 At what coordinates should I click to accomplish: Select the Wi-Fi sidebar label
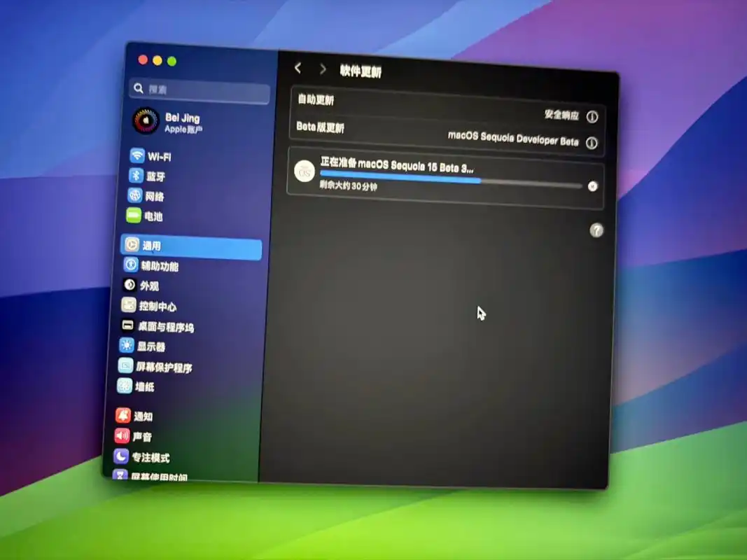click(x=159, y=157)
